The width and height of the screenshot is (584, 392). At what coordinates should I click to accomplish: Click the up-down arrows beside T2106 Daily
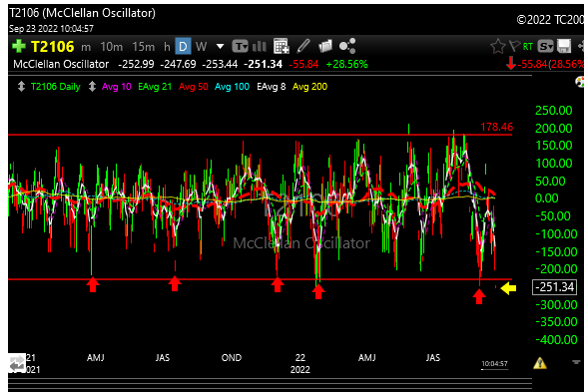point(21,87)
